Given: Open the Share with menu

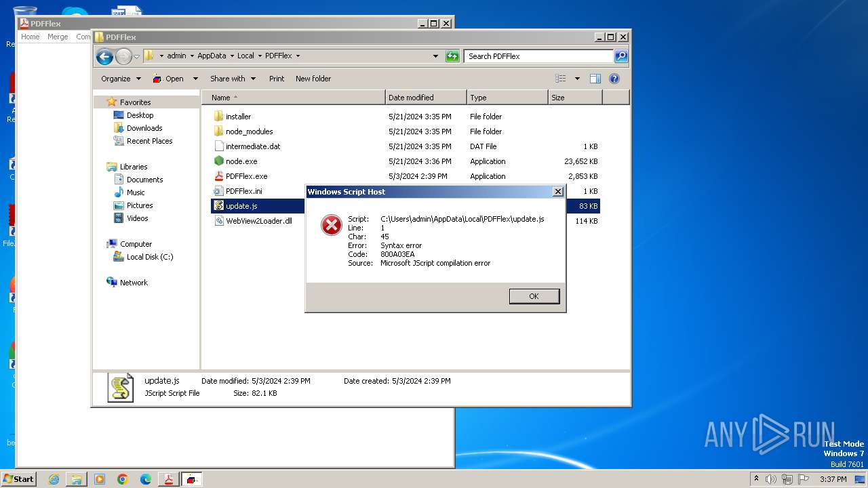Looking at the screenshot, I should coord(233,79).
